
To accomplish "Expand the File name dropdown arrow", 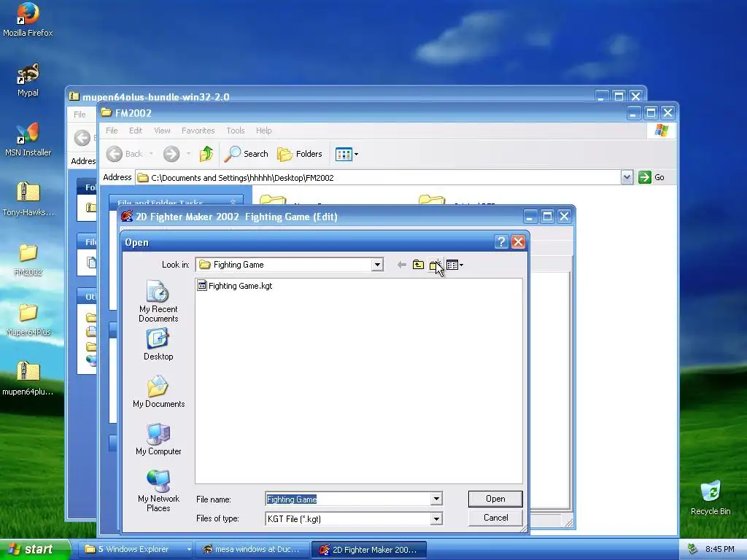I will 436,499.
